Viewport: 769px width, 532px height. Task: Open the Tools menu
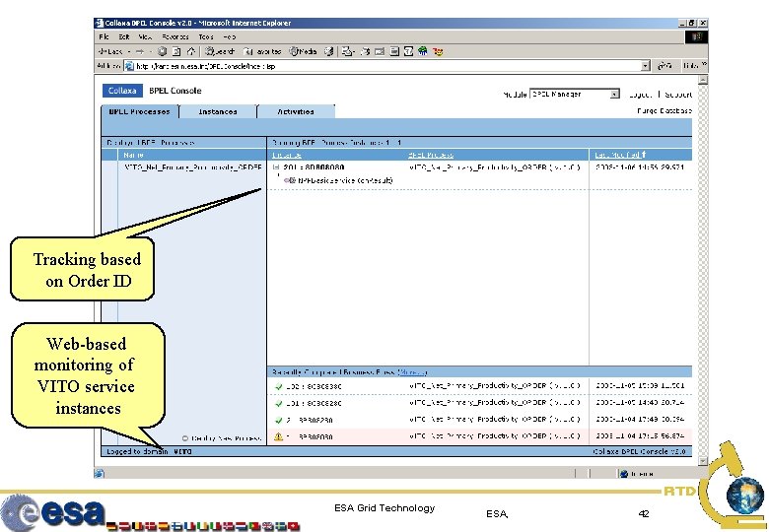206,36
